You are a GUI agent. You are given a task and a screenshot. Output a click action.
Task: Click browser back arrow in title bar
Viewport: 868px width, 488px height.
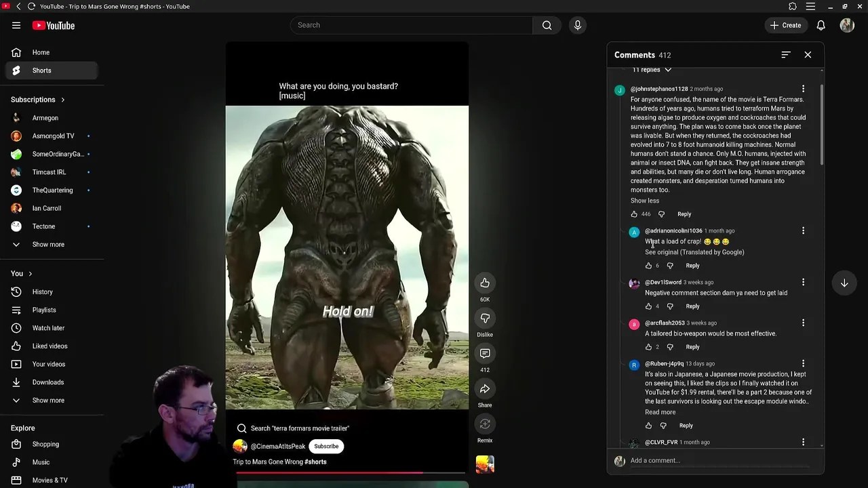point(18,6)
